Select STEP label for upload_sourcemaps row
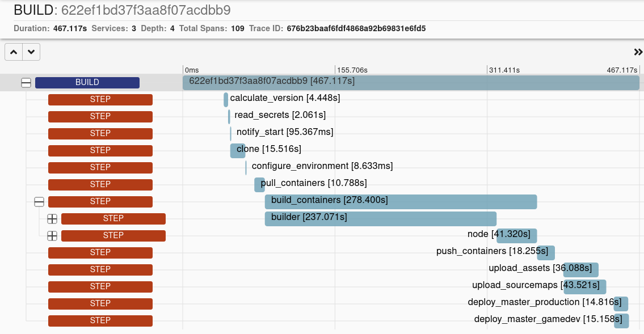The height and width of the screenshot is (334, 644). pos(100,287)
